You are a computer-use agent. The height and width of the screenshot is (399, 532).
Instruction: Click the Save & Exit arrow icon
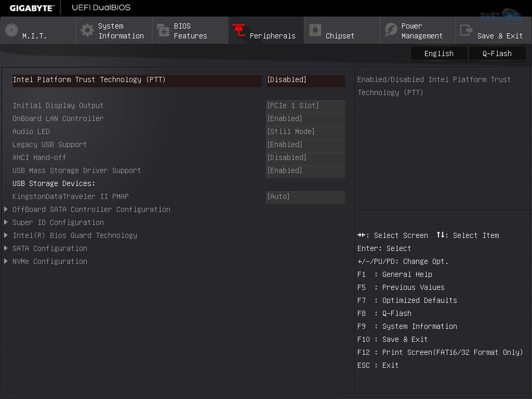467,30
